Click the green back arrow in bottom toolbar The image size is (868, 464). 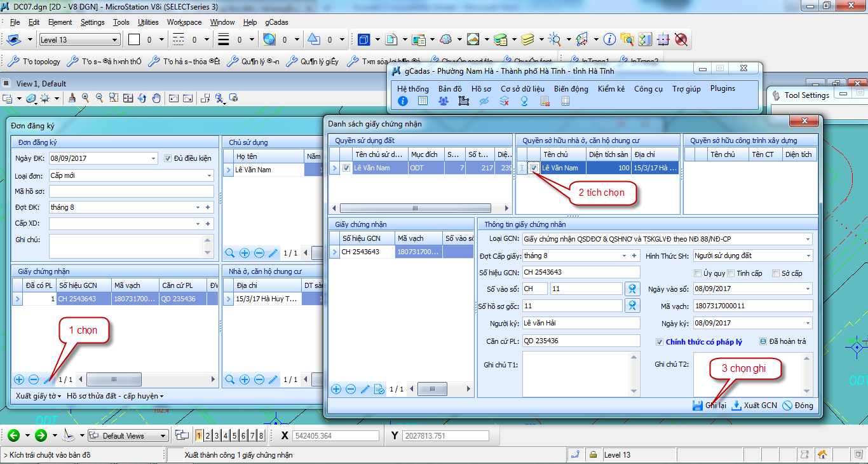point(13,435)
